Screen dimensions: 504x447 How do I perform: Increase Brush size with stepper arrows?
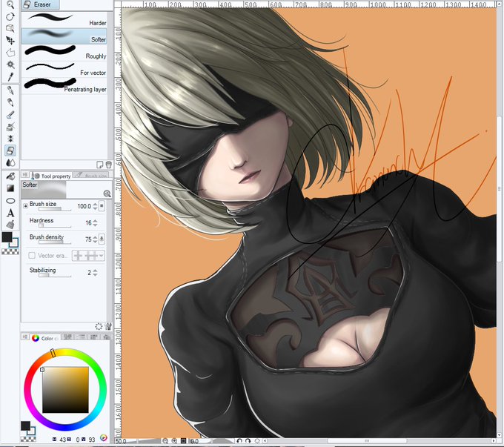click(x=95, y=206)
